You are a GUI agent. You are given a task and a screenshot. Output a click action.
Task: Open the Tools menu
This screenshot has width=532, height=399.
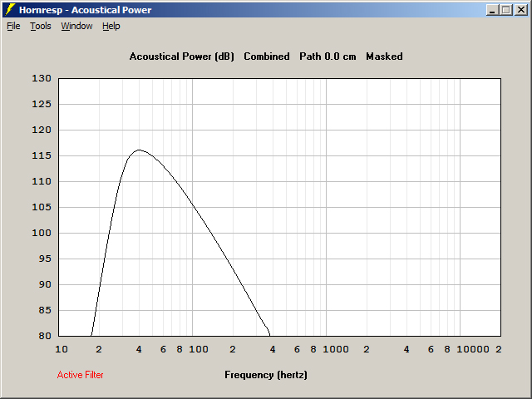[x=41, y=26]
